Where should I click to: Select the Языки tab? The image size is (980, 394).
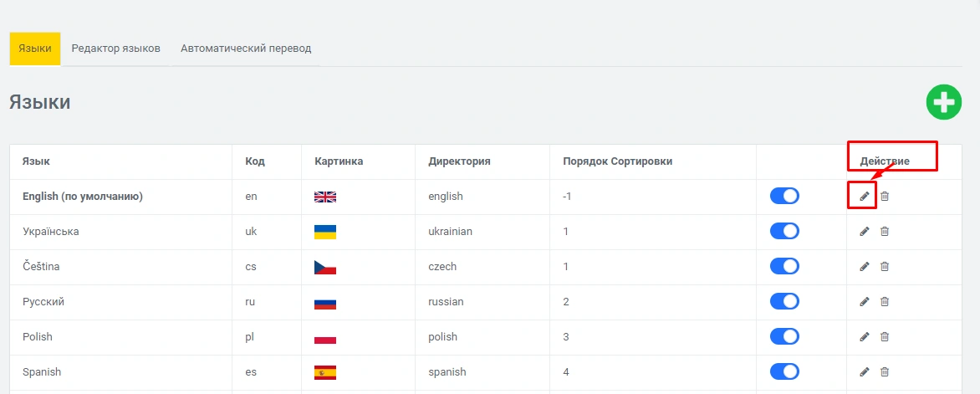coord(35,49)
